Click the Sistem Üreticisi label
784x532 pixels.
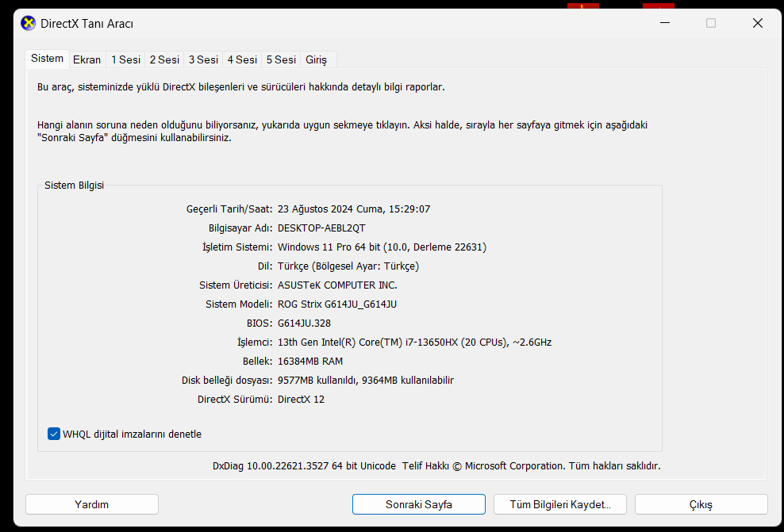[x=236, y=285]
